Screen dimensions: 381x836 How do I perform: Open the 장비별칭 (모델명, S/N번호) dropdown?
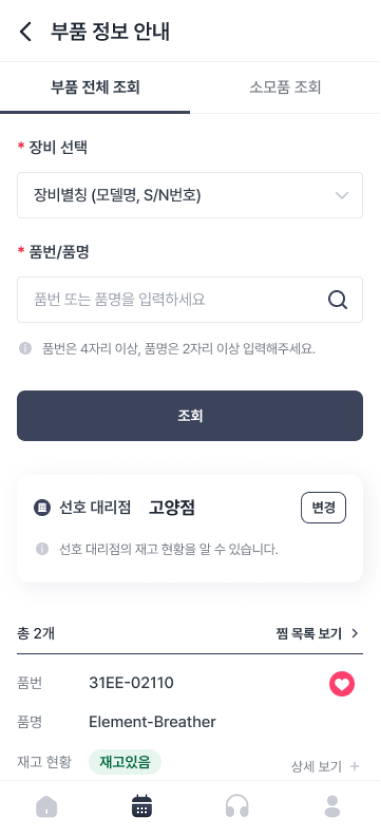(190, 195)
